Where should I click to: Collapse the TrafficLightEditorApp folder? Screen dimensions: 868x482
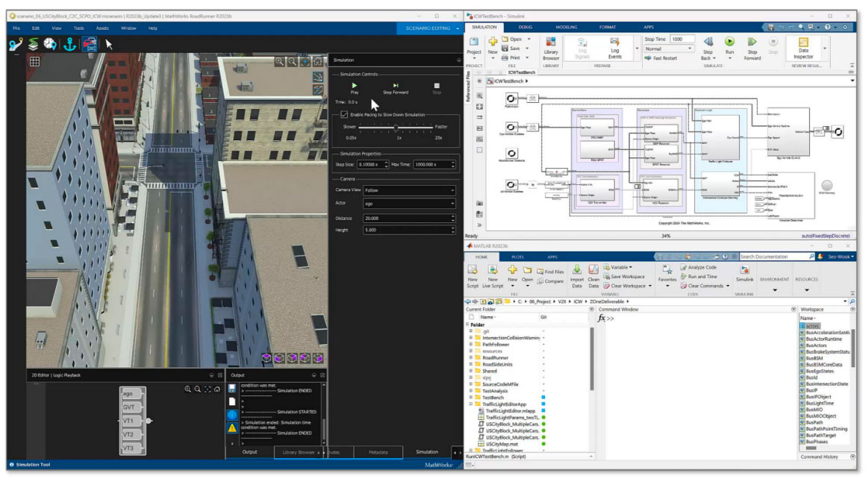point(471,404)
